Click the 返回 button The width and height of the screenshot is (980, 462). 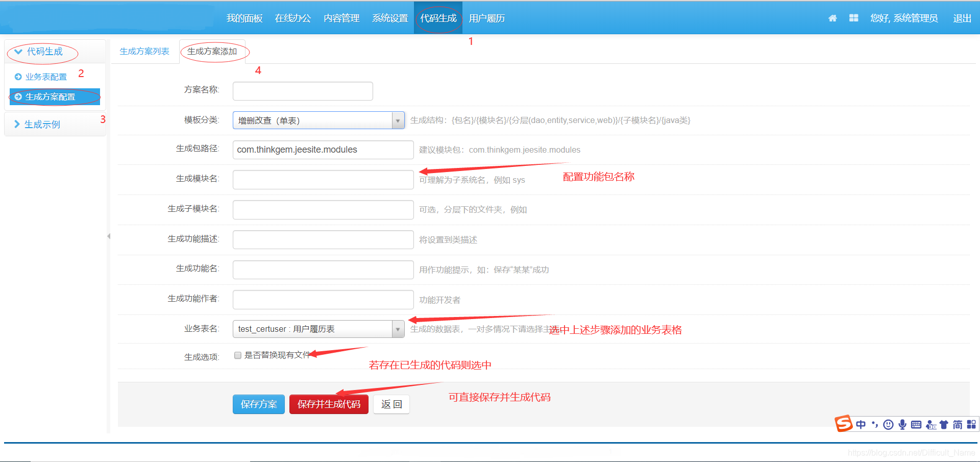[391, 404]
